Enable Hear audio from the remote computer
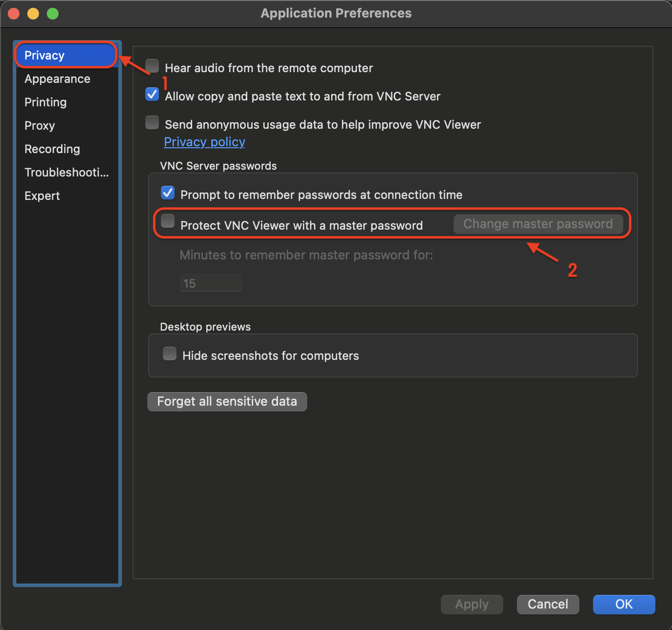Screen dimensions: 672x630 [x=152, y=66]
